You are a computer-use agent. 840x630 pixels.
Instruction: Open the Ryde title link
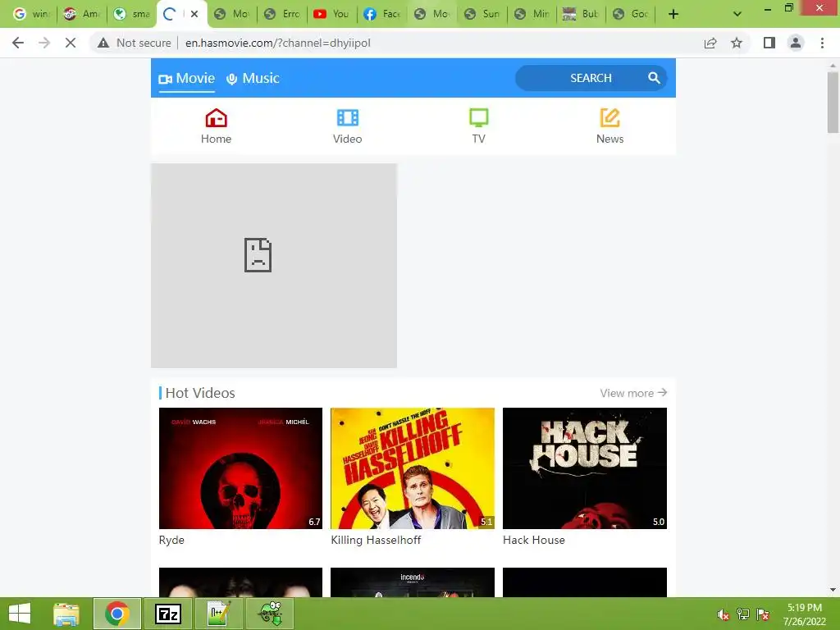[171, 540]
